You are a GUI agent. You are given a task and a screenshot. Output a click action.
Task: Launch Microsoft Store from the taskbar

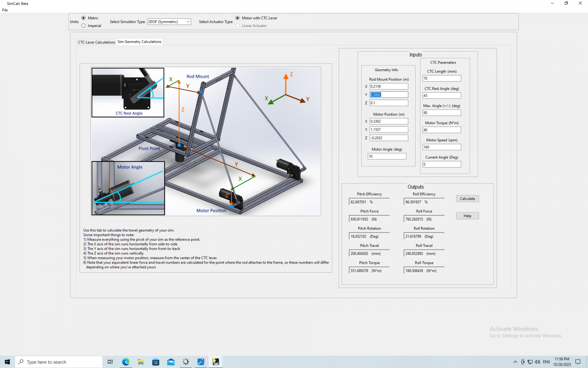tap(156, 362)
